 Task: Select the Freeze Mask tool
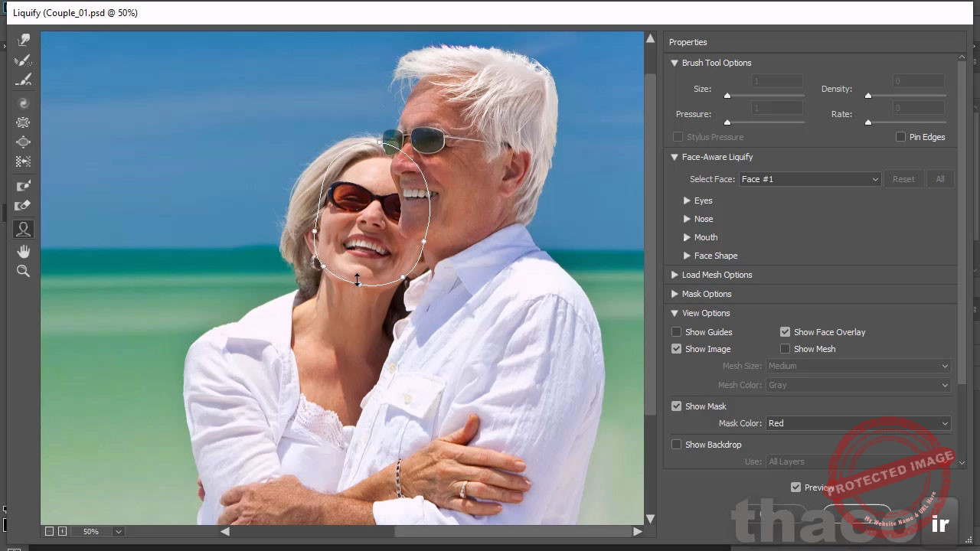[x=23, y=185]
